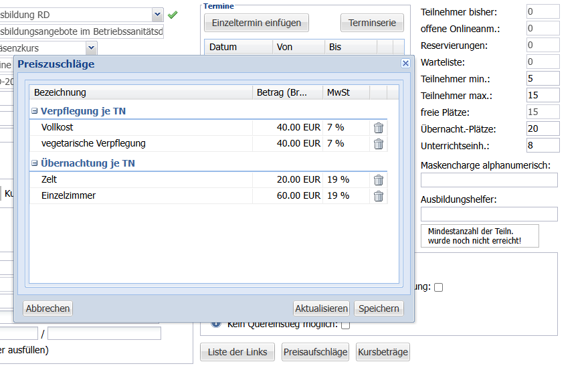
Task: Toggle Kein Quereinstieg möglich checkbox
Action: 346,325
